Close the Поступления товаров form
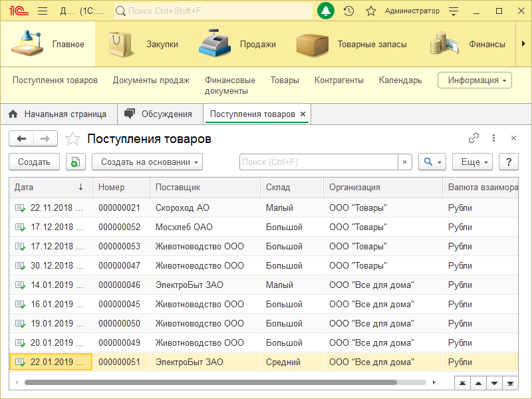Image resolution: width=532 pixels, height=399 pixels. point(513,138)
